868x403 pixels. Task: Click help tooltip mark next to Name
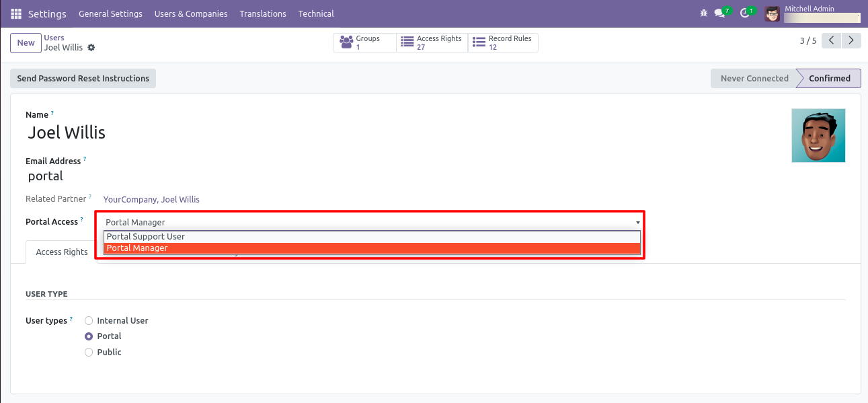click(52, 113)
